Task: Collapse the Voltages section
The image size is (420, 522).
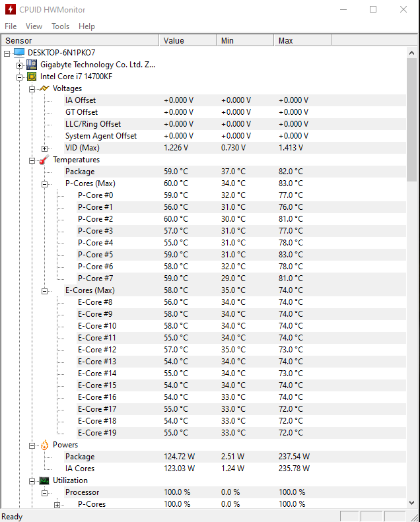Action: coord(32,89)
